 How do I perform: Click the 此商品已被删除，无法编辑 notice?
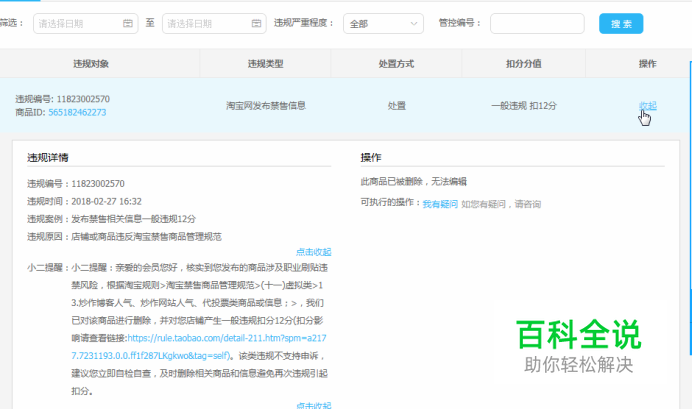click(x=414, y=181)
